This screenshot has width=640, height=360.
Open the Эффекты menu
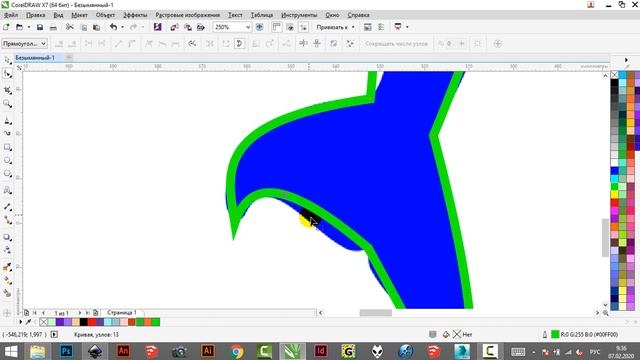pos(135,15)
